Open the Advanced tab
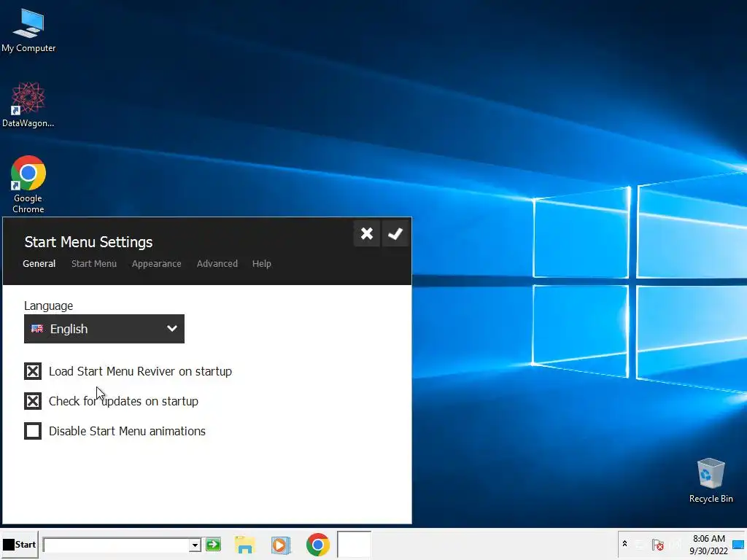This screenshot has height=560, width=747. point(217,264)
